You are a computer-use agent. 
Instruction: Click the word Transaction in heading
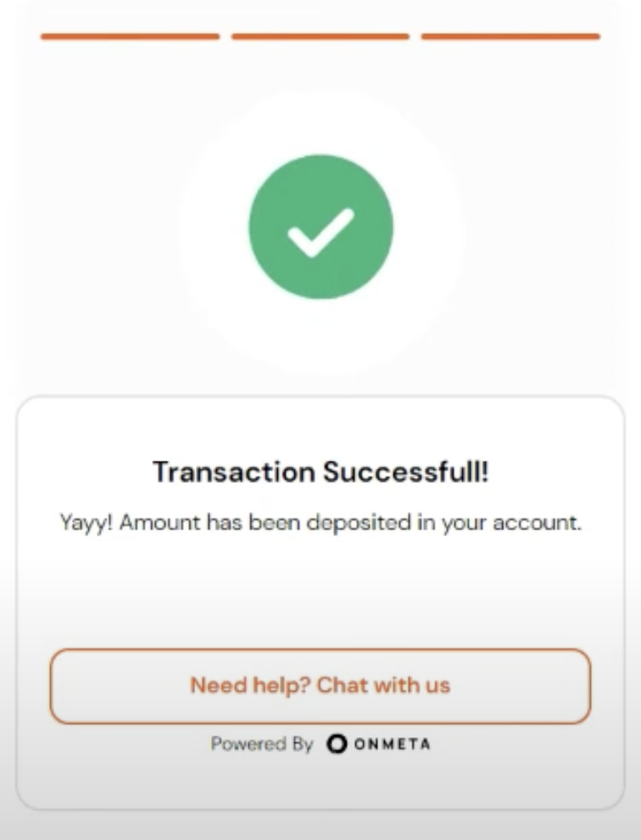(234, 472)
